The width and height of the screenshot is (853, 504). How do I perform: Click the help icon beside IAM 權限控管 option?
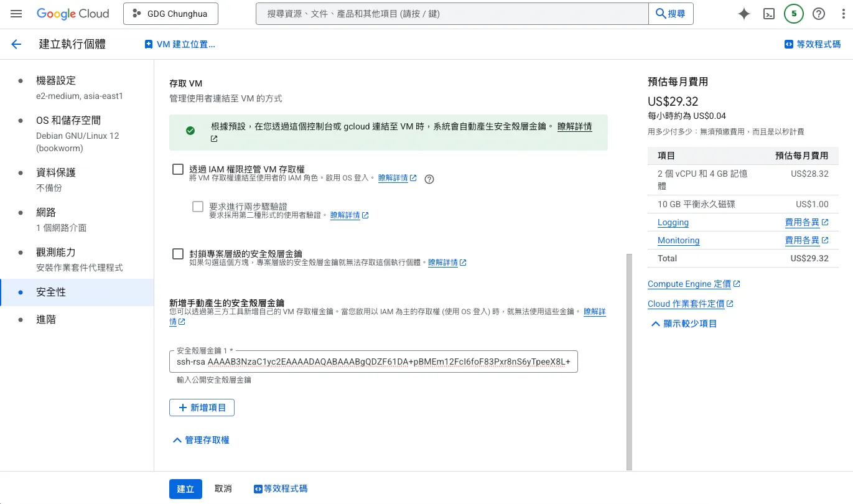(429, 179)
